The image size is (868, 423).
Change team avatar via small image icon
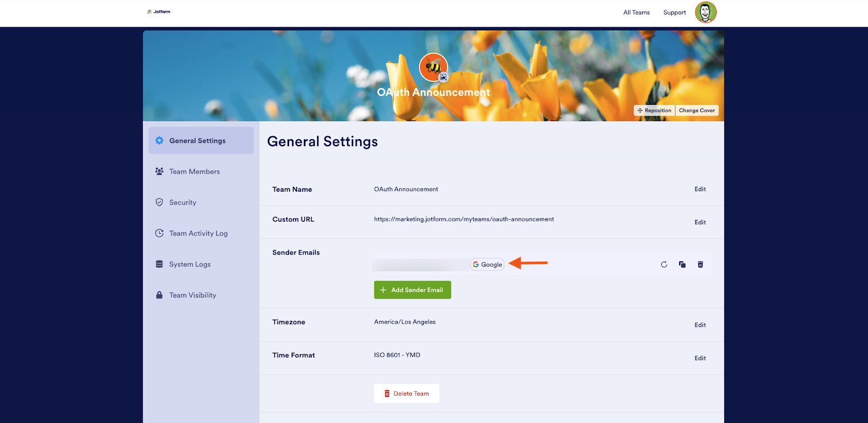(x=443, y=77)
